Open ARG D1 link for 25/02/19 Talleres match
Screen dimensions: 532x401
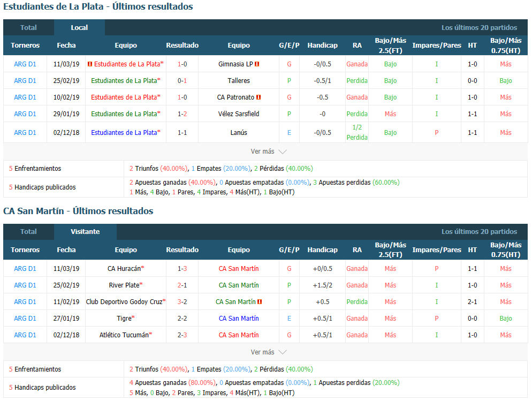pos(25,81)
